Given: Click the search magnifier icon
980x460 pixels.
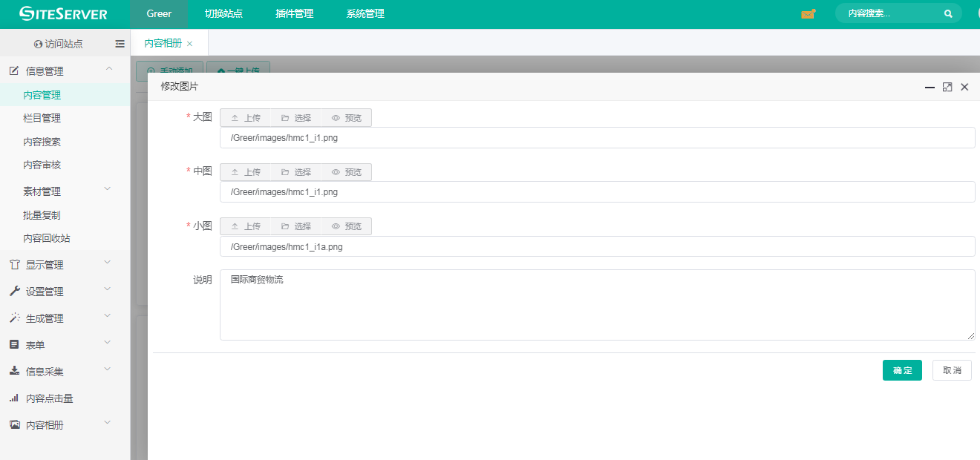Looking at the screenshot, I should click(948, 14).
